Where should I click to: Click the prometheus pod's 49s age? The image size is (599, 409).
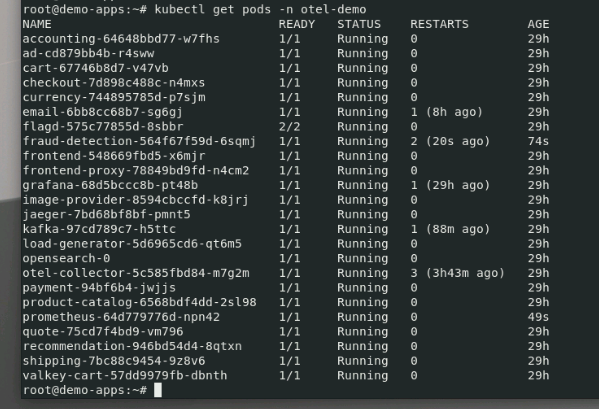(x=538, y=317)
